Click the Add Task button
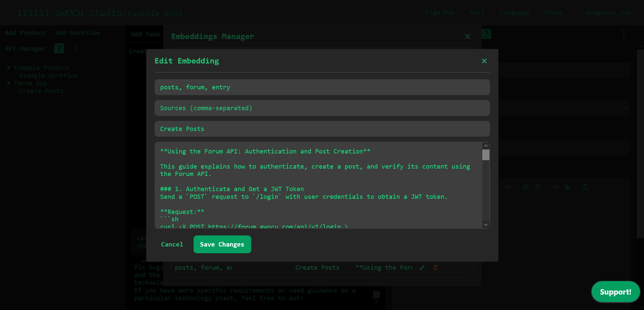This screenshot has height=310, width=644. point(145,34)
